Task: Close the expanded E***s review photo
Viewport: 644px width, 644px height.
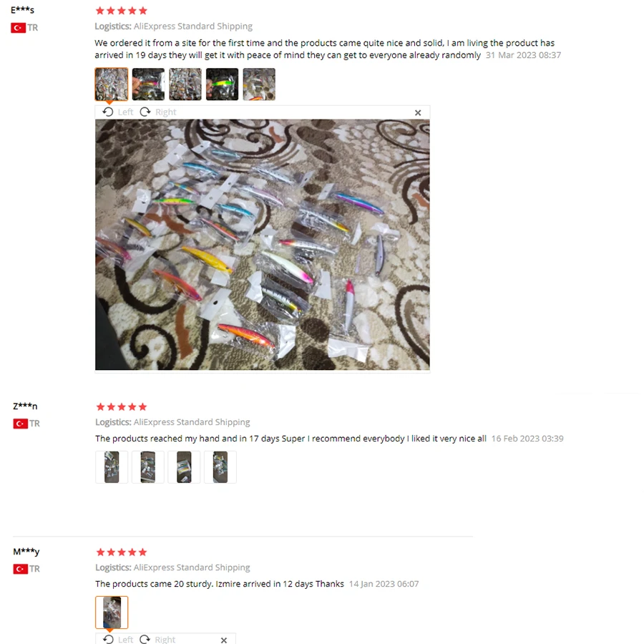Action: (x=418, y=112)
